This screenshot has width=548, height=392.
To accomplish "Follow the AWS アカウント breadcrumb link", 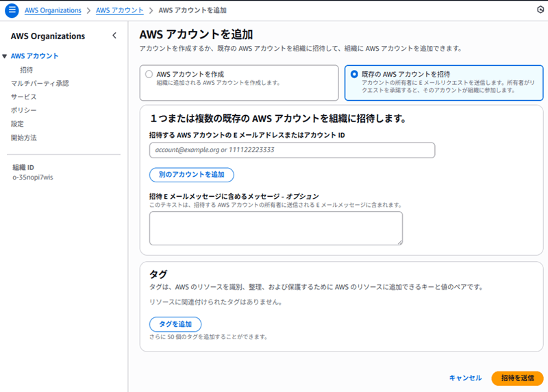I will 119,10.
